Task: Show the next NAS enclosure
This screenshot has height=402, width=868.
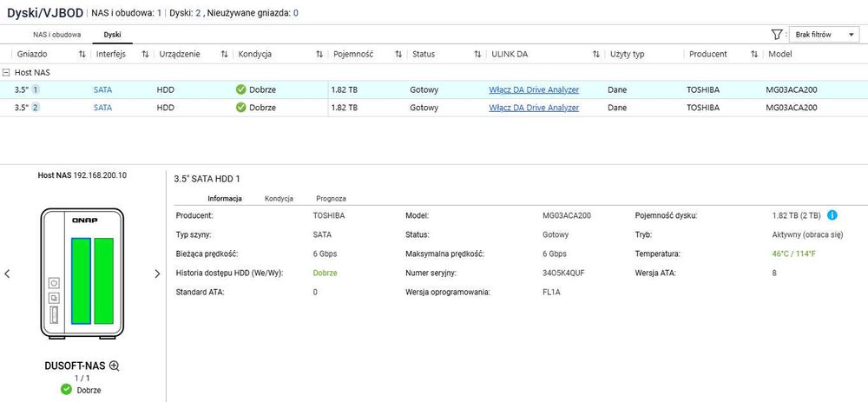Action: 157,273
